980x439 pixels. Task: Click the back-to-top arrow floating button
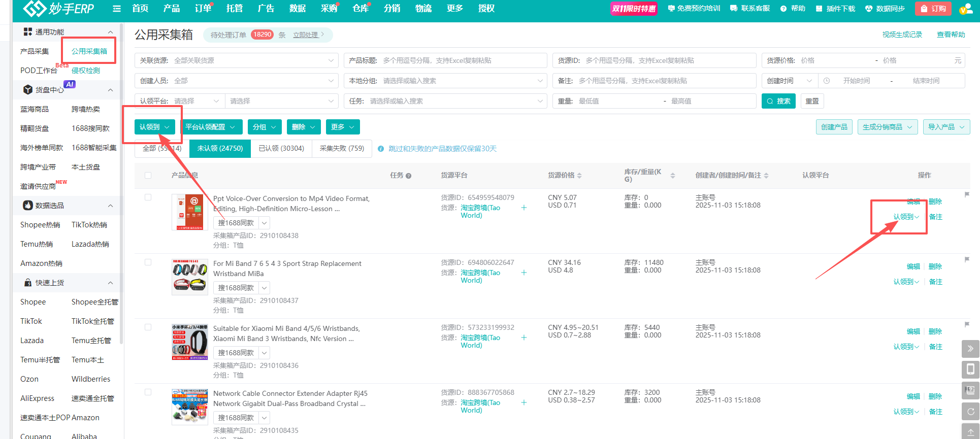[x=970, y=431]
